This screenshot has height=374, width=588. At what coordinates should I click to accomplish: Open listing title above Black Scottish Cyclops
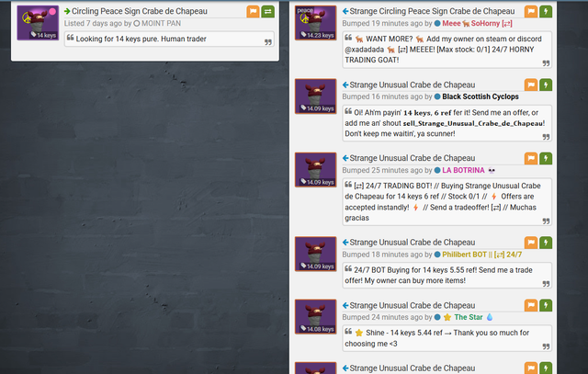click(413, 85)
